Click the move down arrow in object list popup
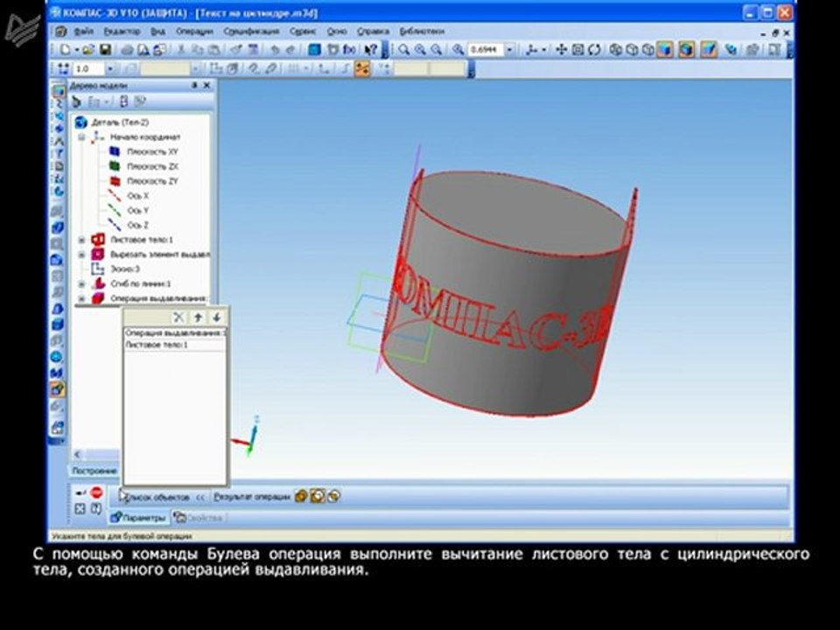The width and height of the screenshot is (840, 630). (216, 317)
